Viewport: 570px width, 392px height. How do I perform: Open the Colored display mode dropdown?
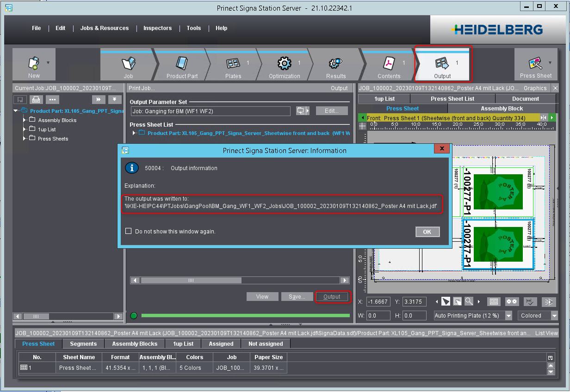click(x=555, y=316)
